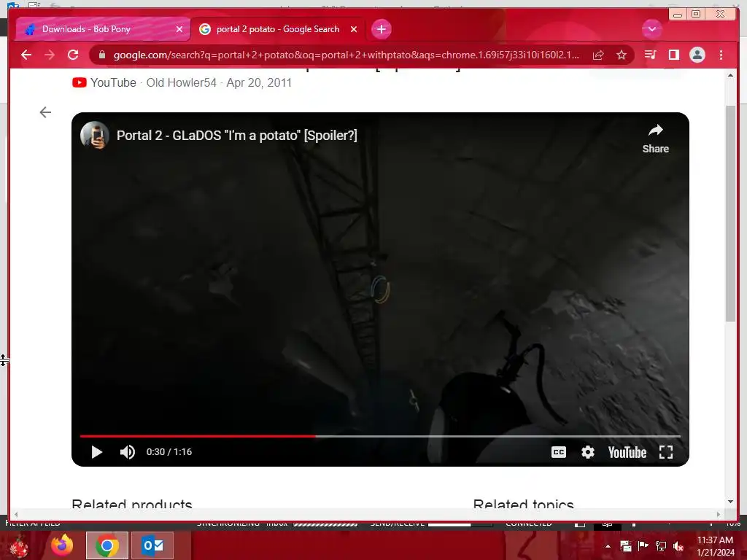
Task: Click the scroll up arrow of the page
Action: [x=730, y=76]
